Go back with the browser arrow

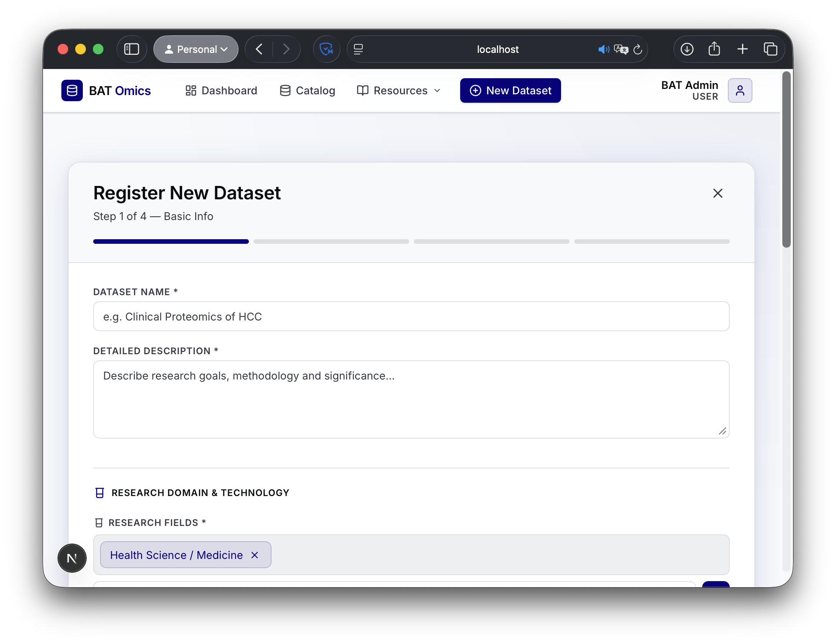259,49
